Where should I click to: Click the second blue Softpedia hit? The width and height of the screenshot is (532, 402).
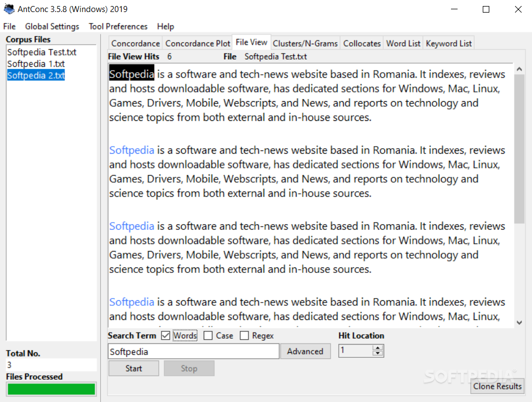point(132,150)
